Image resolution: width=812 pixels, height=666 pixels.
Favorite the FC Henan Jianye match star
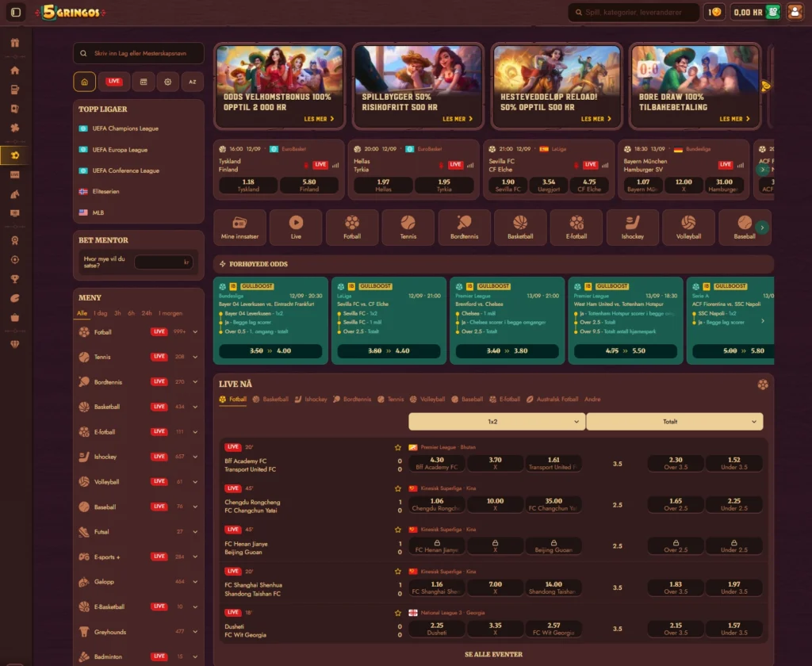(x=398, y=530)
